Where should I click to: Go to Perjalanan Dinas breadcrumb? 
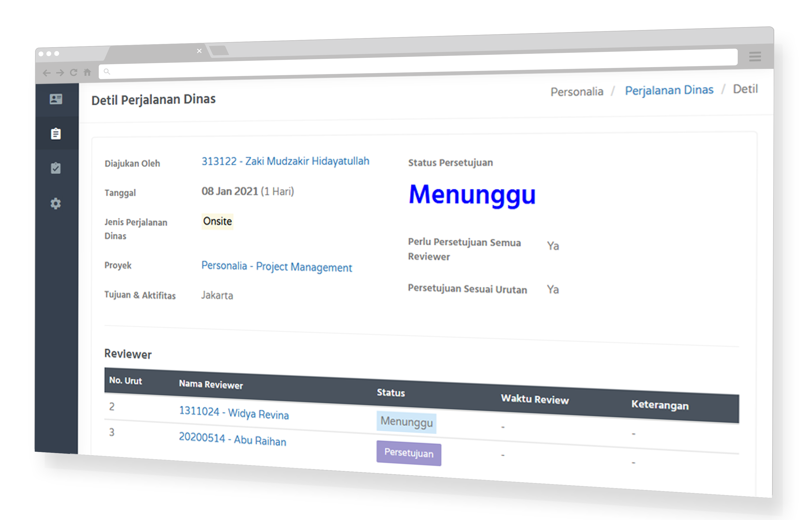(x=669, y=90)
